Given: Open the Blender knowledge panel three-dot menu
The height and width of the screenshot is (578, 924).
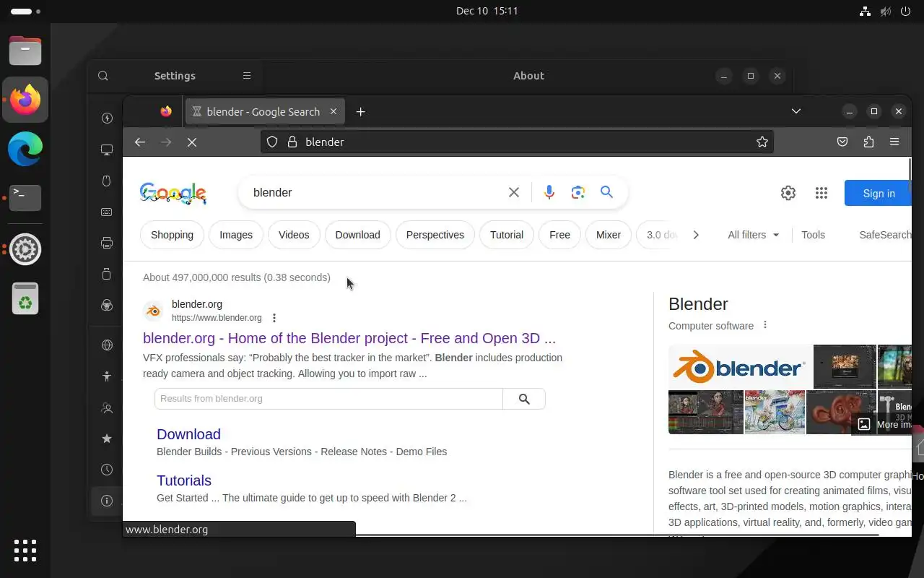Looking at the screenshot, I should click(x=765, y=325).
